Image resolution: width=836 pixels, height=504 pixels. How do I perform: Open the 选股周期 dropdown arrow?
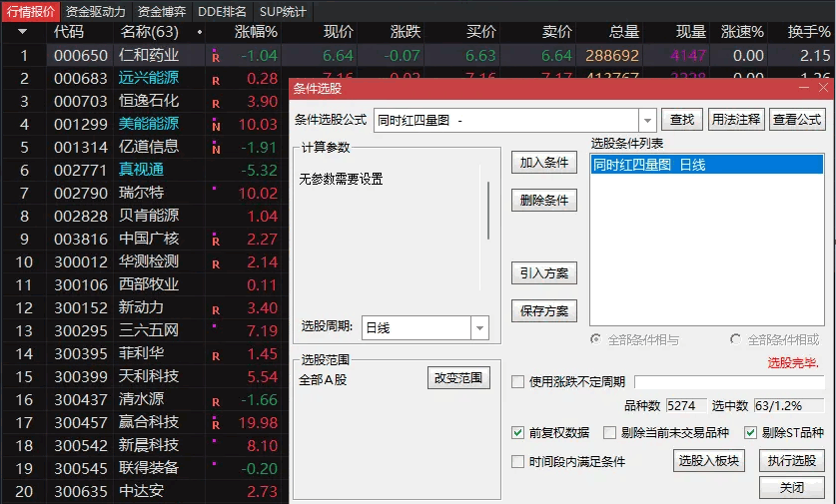pos(479,327)
